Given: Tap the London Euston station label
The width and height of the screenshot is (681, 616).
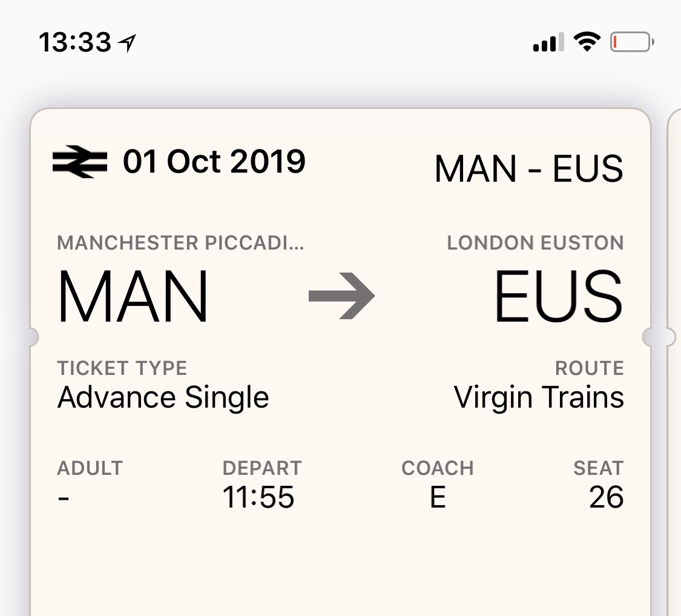Looking at the screenshot, I should click(x=535, y=243).
